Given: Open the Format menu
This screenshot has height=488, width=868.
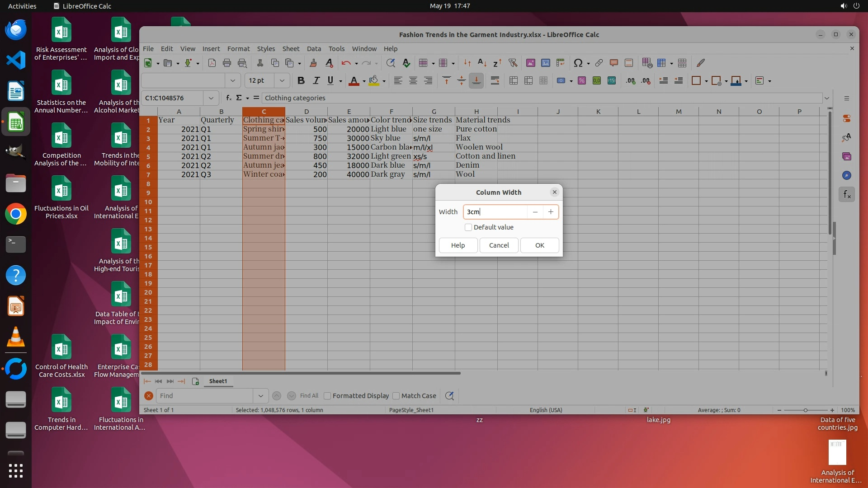Looking at the screenshot, I should [x=238, y=49].
